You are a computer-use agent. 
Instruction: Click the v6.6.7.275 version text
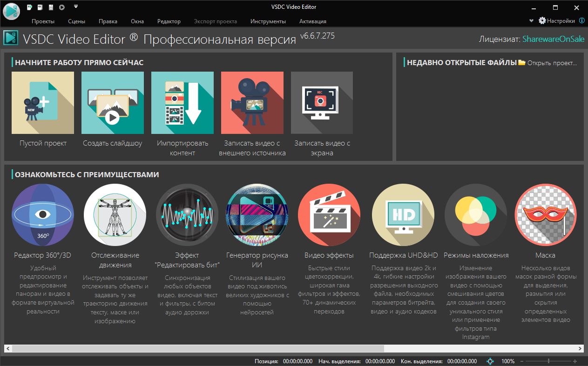[318, 35]
